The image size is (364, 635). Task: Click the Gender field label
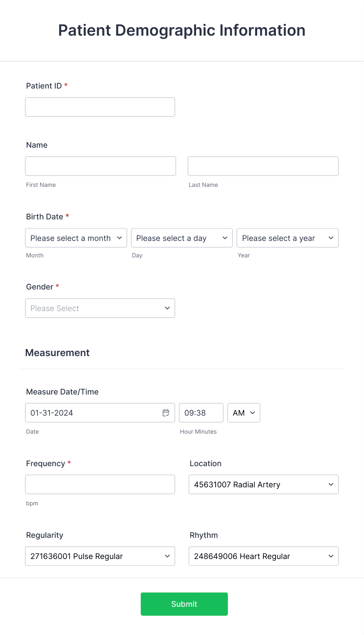(x=39, y=286)
